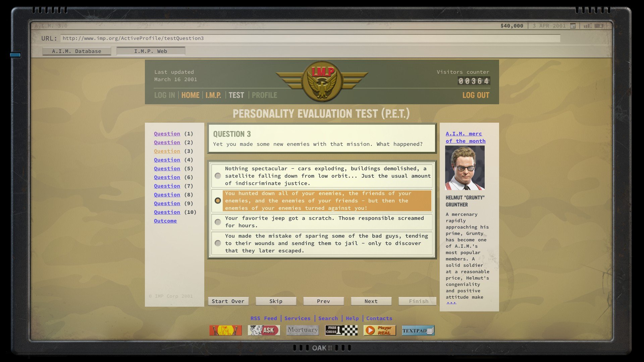This screenshot has height=362, width=644.
Task: Click the battery indicator icon
Action: pyautogui.click(x=599, y=26)
